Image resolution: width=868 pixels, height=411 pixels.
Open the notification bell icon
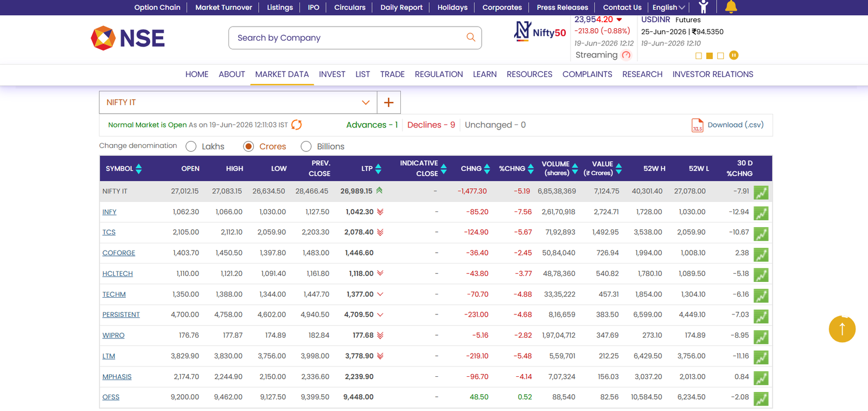(x=731, y=7)
